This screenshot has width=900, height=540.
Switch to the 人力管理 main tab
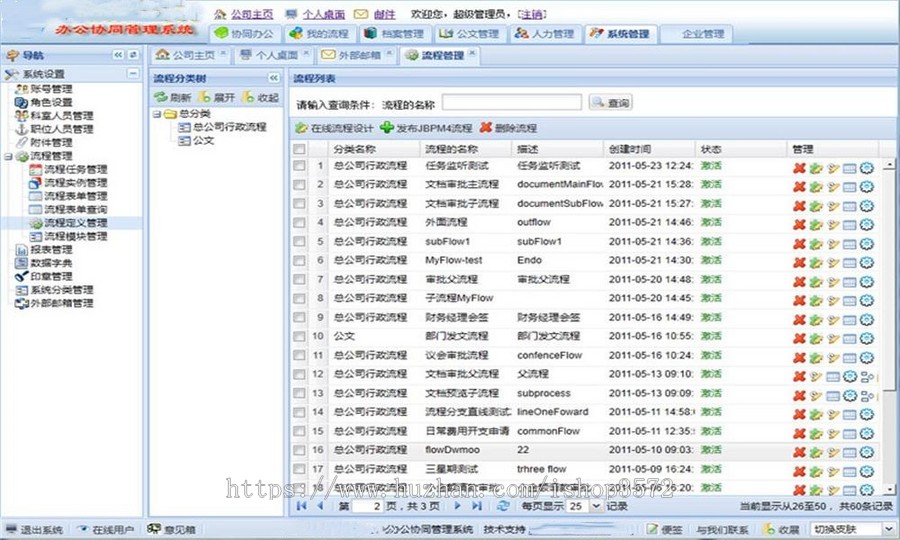[x=545, y=34]
